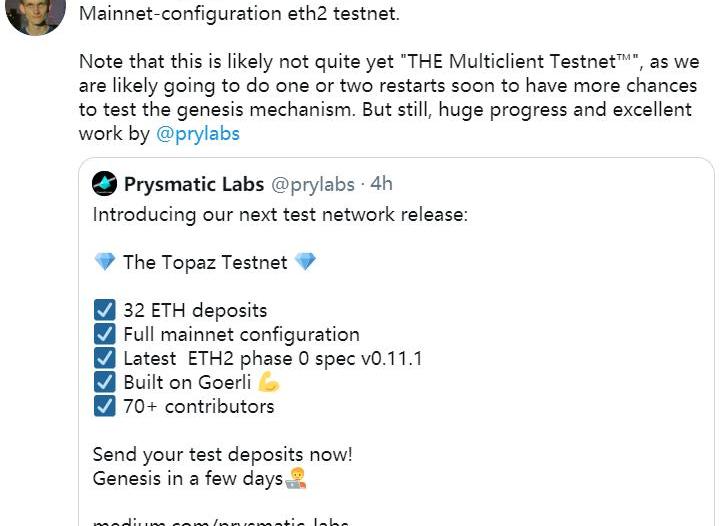Image resolution: width=723 pixels, height=526 pixels.
Task: Open the Prysmatic Labs logo avatar
Action: (105, 184)
